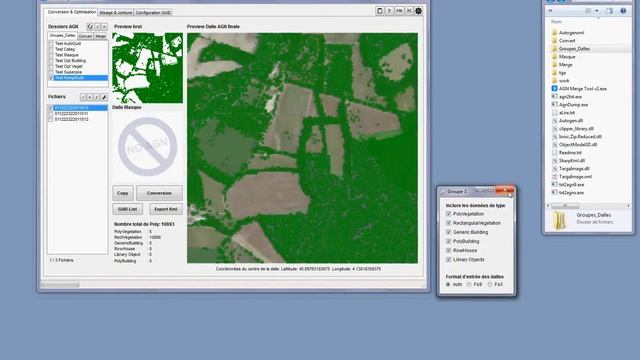Switch to the Configuration GUID tab
The width and height of the screenshot is (640, 360).
click(x=153, y=13)
